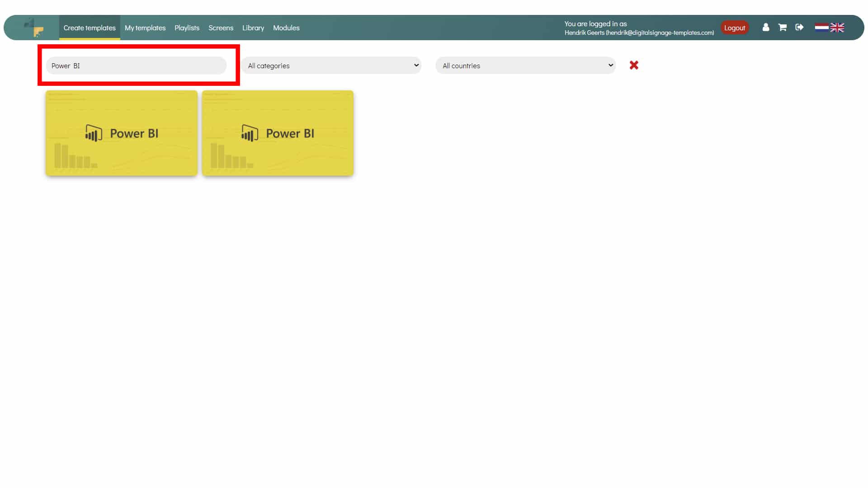
Task: Expand the All countries dropdown
Action: coord(526,66)
